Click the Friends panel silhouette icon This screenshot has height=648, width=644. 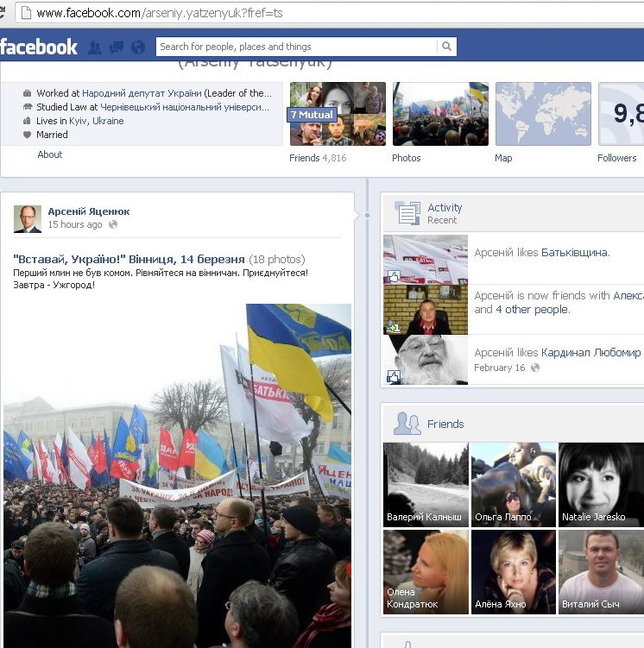pos(407,424)
